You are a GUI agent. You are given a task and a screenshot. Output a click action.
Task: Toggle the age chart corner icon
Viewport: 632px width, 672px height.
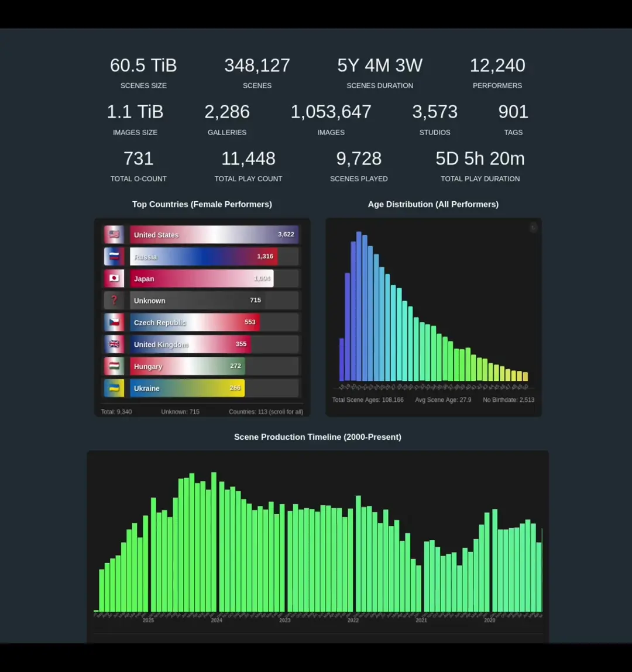(x=533, y=228)
